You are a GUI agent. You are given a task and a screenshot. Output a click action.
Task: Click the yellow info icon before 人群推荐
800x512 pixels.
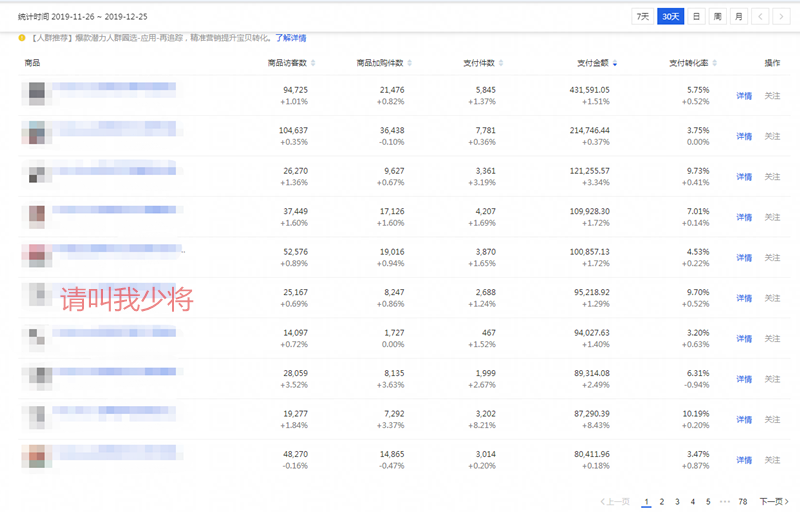(x=22, y=38)
